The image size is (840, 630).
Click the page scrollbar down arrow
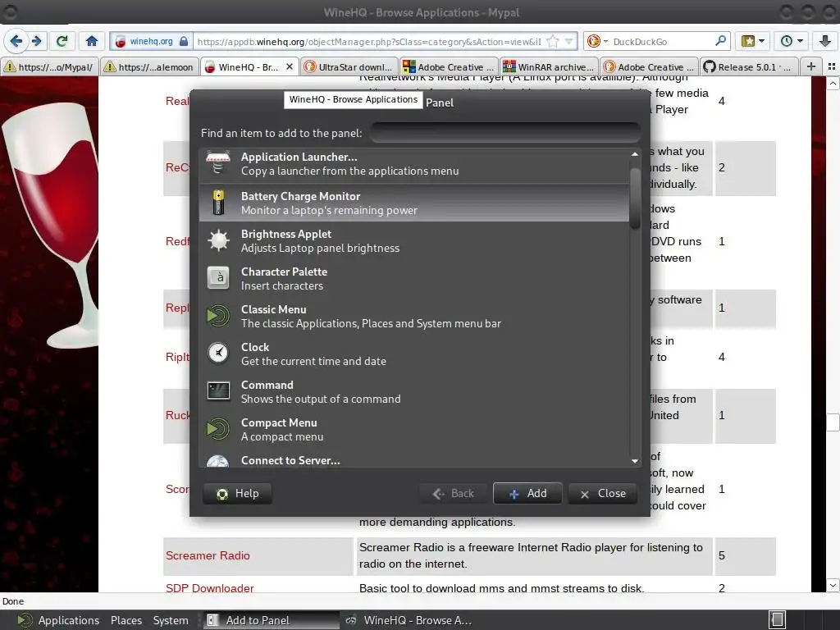(833, 585)
